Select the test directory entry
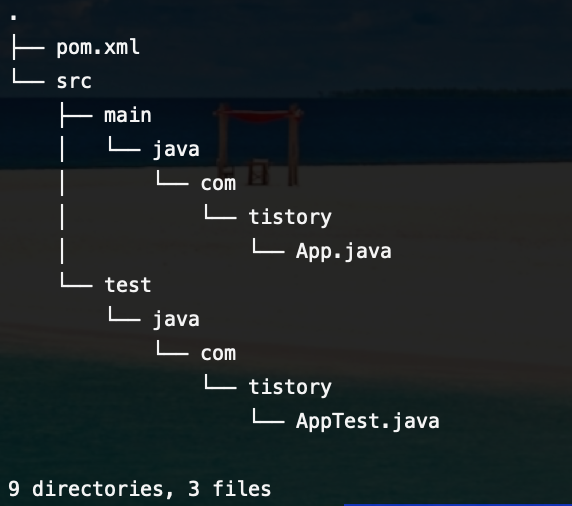Image resolution: width=572 pixels, height=506 pixels. pyautogui.click(x=128, y=285)
